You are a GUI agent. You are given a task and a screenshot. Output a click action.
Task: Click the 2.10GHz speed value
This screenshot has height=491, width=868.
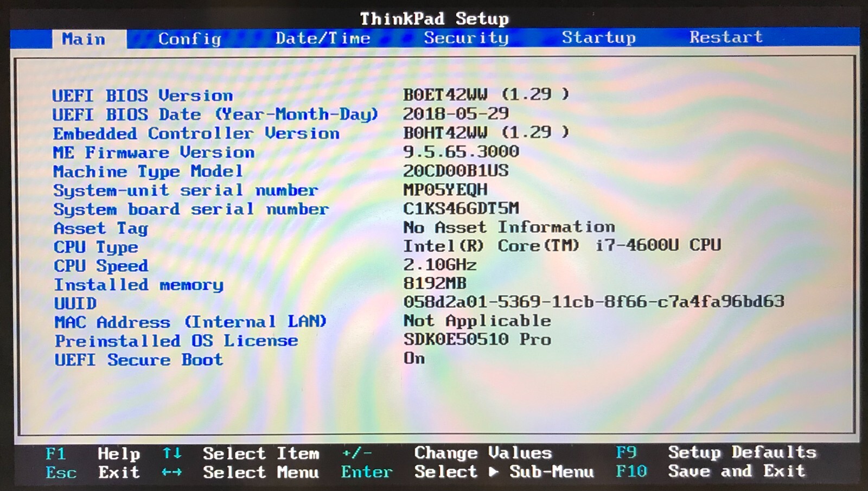coord(440,265)
